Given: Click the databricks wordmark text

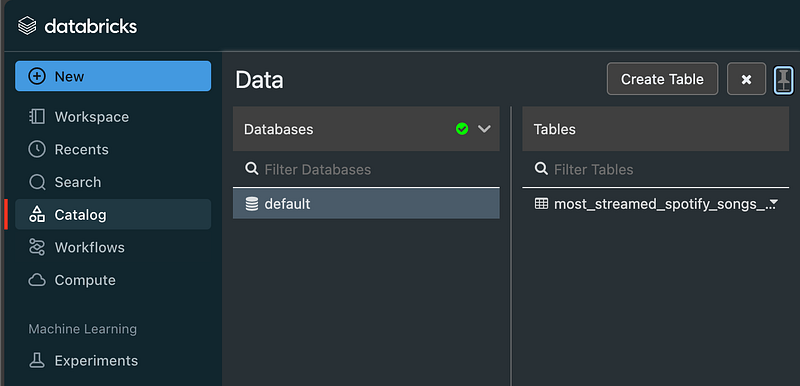Looking at the screenshot, I should [91, 26].
